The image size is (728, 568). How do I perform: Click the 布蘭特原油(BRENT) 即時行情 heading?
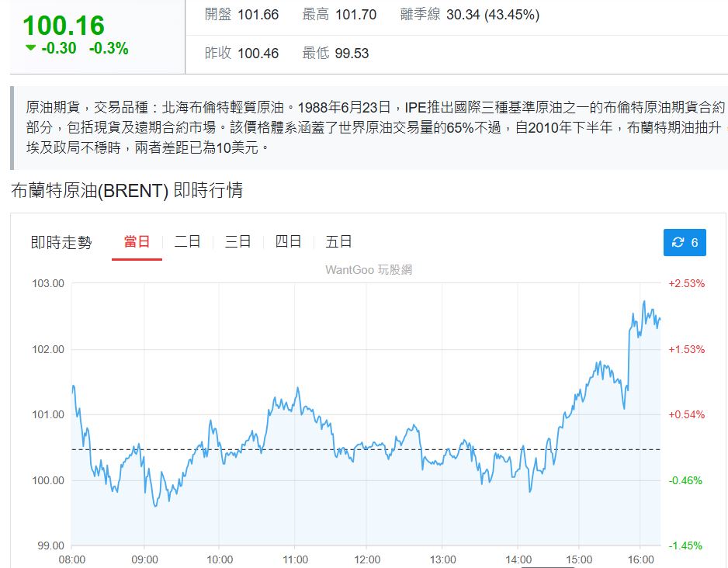tap(127, 190)
